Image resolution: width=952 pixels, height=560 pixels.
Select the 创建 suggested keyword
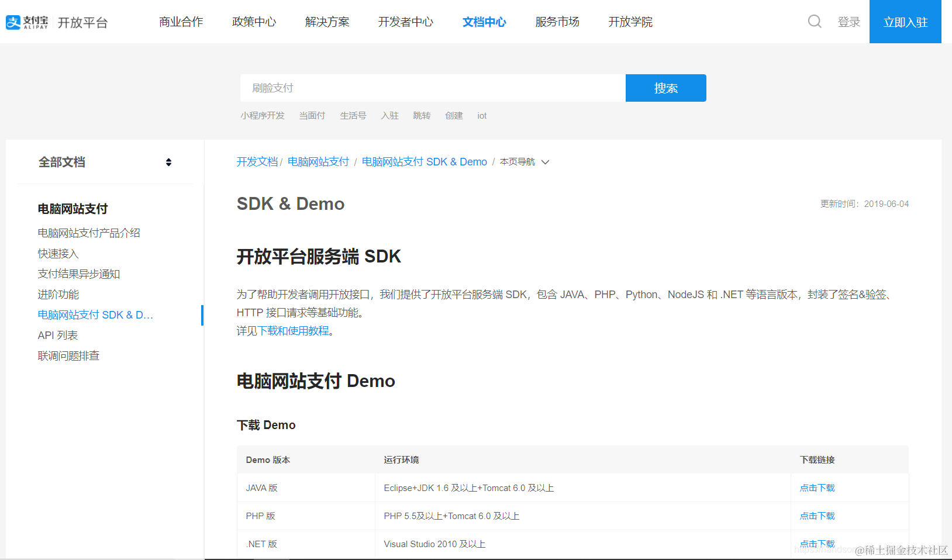(x=454, y=116)
